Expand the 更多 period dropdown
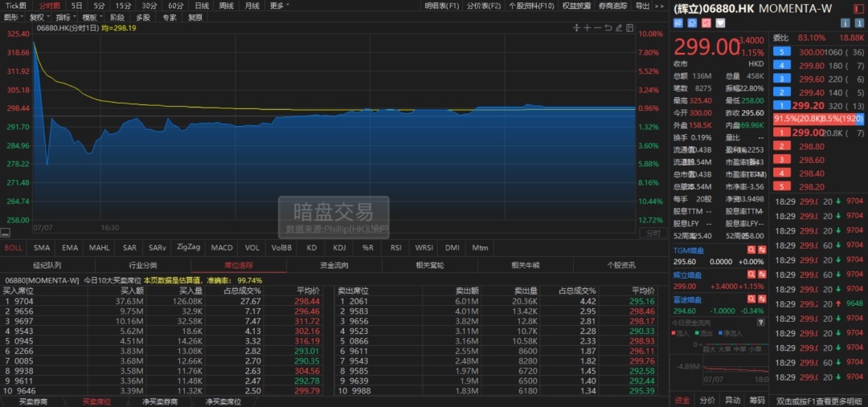The height and width of the screenshot is (407, 868). 280,6
